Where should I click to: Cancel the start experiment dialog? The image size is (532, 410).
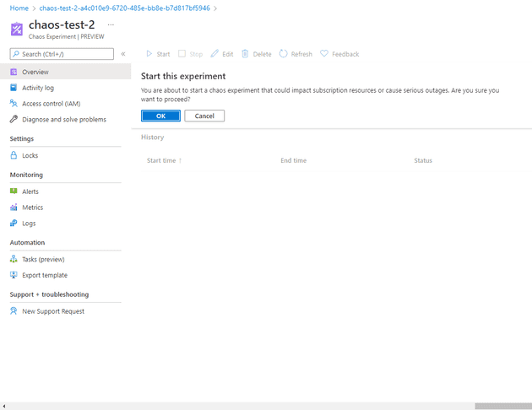click(x=204, y=116)
